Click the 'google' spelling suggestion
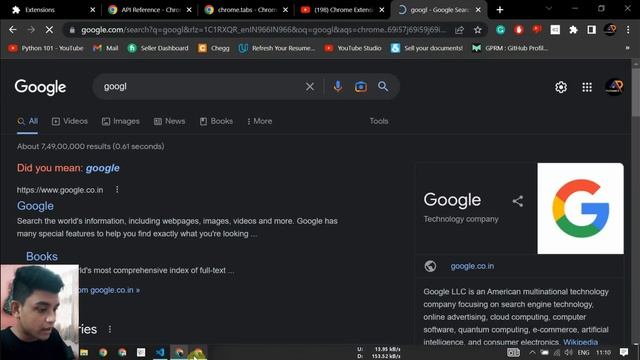This screenshot has height=360, width=640. click(x=103, y=168)
